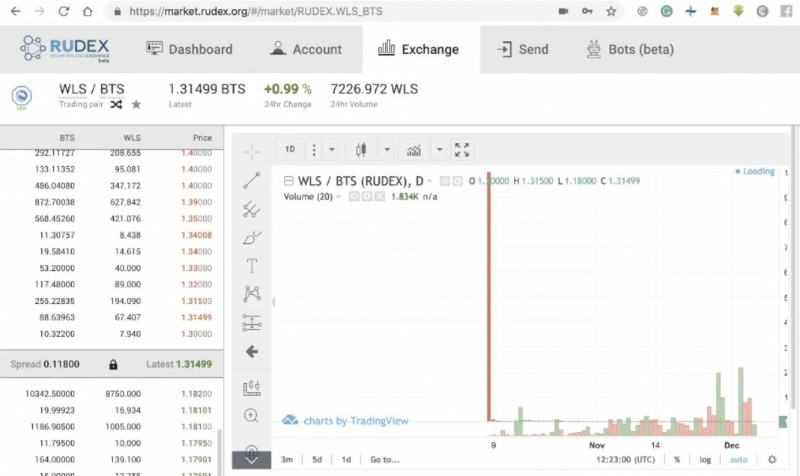The image size is (800, 476).
Task: Expand the chart style dropdown arrow
Action: [x=387, y=149]
